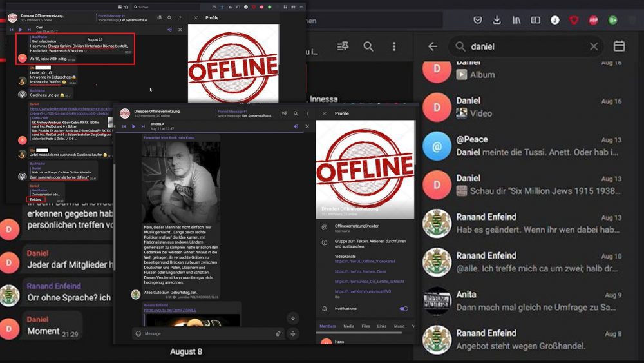Skip to next track in middle window player
Viewport: 644px width, 363px height.
pos(143,126)
